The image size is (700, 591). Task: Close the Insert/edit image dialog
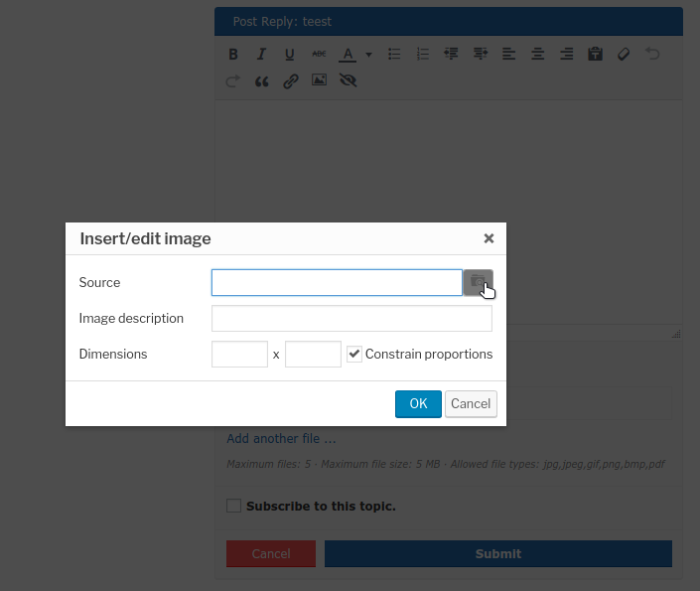[x=489, y=238]
